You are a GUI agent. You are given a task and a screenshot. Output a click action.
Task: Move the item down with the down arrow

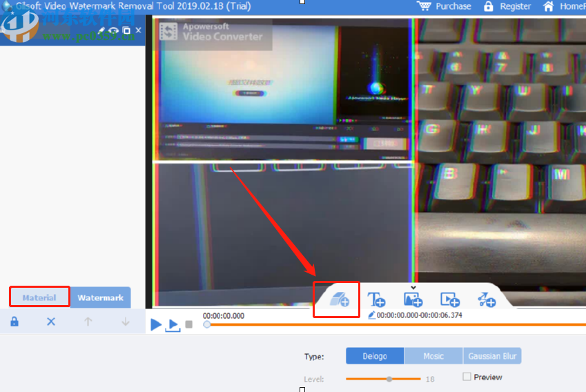click(x=125, y=322)
